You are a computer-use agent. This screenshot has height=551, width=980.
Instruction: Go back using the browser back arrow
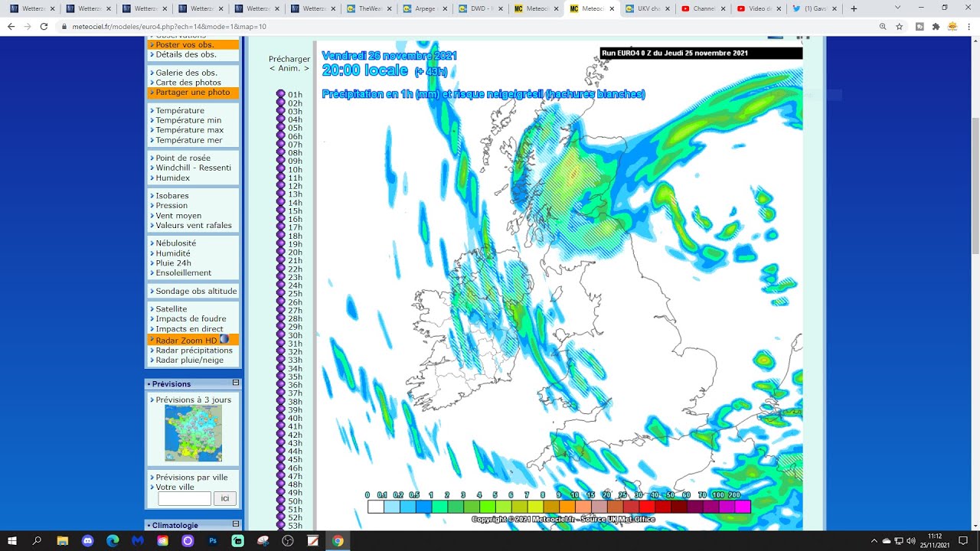[11, 26]
